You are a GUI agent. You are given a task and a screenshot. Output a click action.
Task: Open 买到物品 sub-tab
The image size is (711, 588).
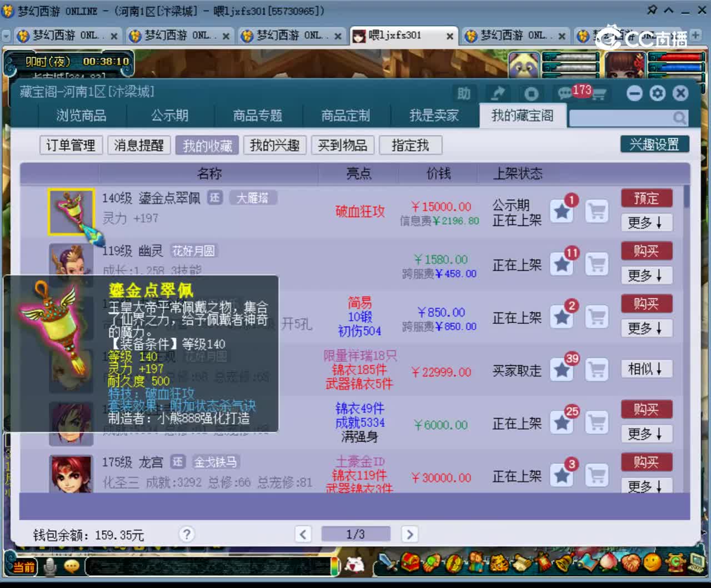pyautogui.click(x=343, y=146)
